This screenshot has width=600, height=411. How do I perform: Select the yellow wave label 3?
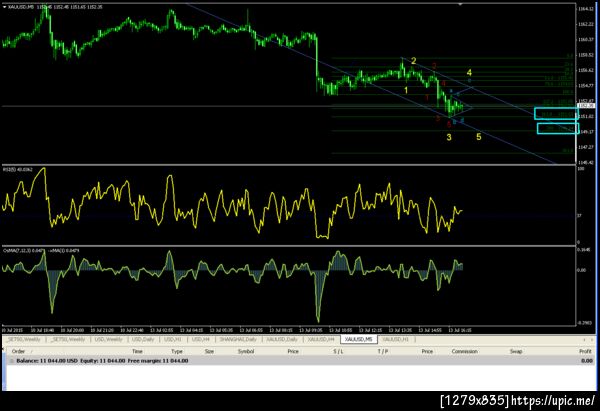[449, 137]
